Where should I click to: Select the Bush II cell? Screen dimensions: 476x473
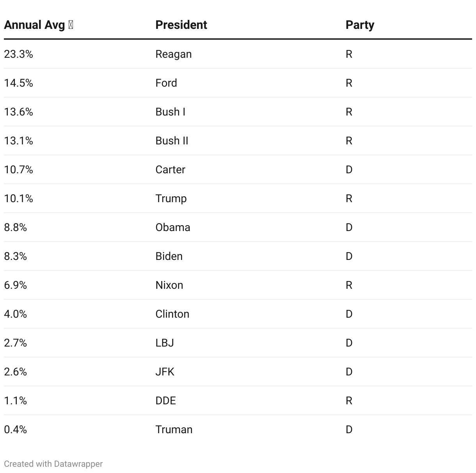point(172,141)
